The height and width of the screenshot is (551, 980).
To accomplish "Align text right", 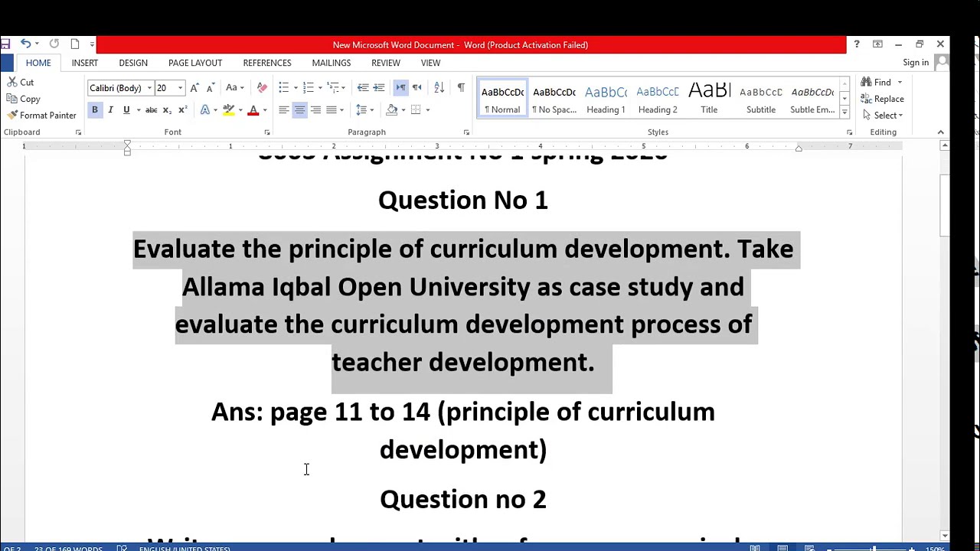I will [315, 110].
